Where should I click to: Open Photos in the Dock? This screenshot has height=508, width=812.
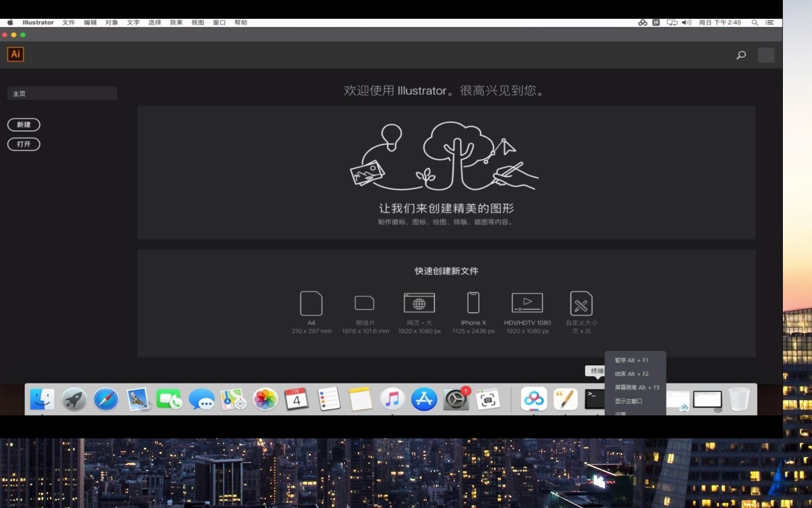click(265, 399)
